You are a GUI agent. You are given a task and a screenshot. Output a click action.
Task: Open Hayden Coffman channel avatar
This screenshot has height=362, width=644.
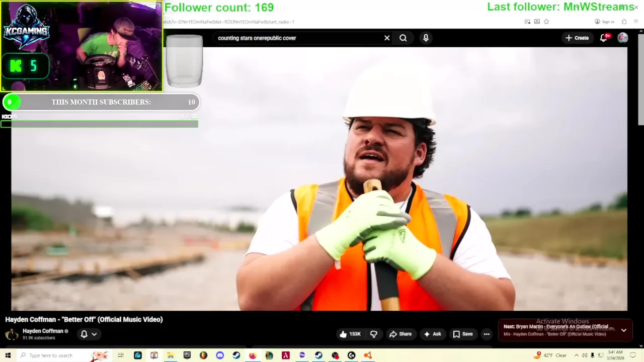12,334
